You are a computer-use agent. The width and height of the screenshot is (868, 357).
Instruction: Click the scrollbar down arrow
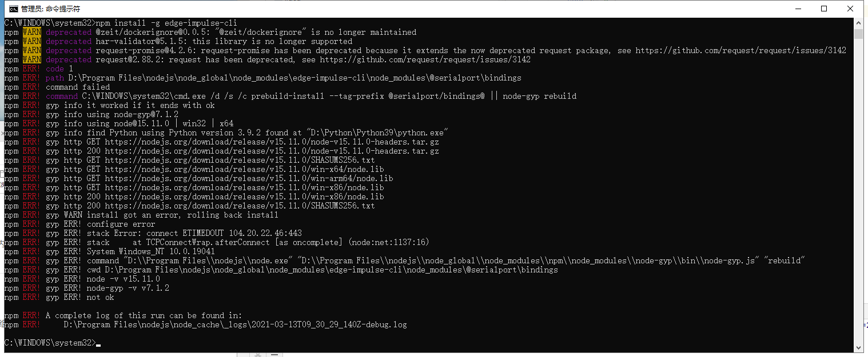click(x=858, y=347)
